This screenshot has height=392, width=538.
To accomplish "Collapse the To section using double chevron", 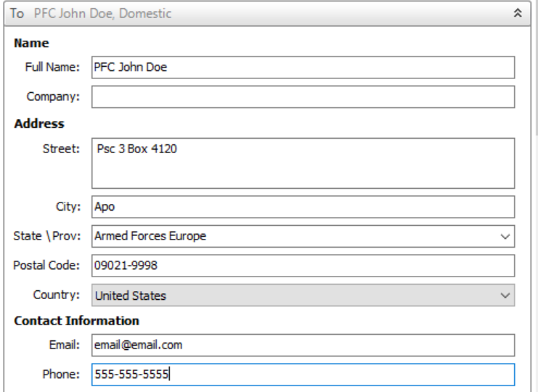I will [x=516, y=15].
